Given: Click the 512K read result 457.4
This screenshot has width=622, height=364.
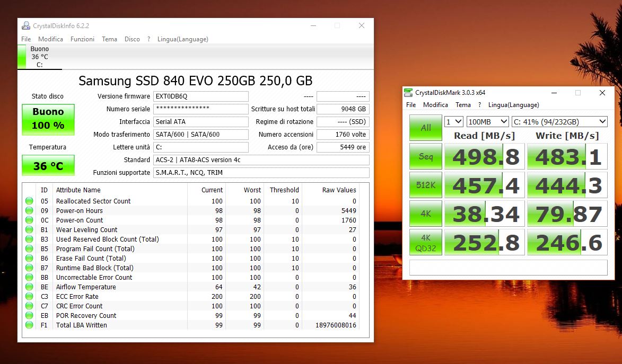Looking at the screenshot, I should coord(484,185).
